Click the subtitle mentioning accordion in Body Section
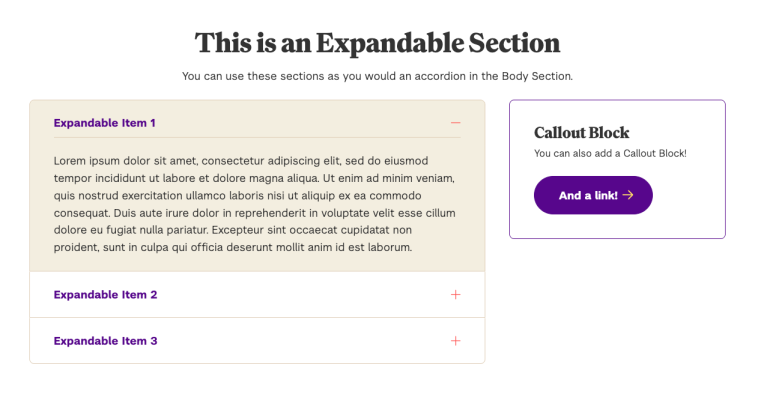 point(377,75)
